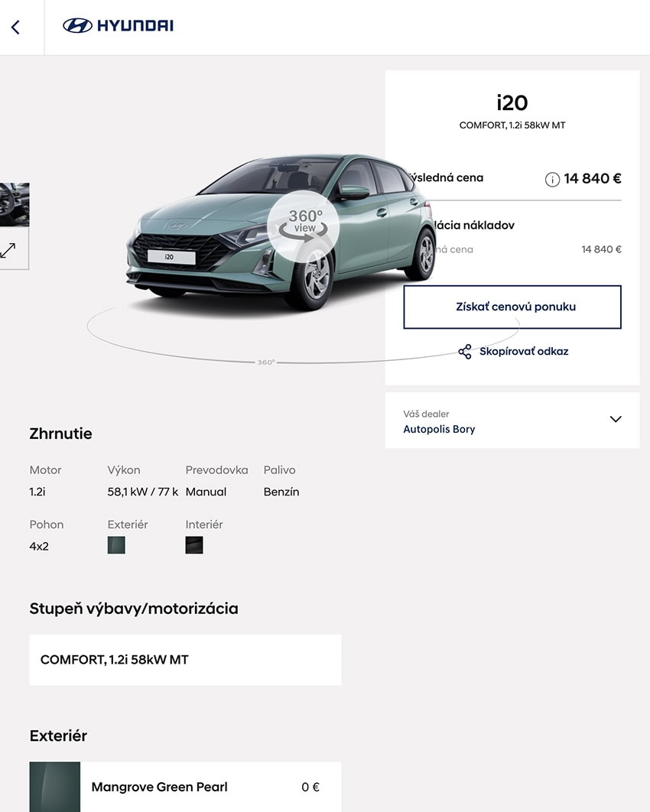Open the Autopolis Bory dealer selector
Viewport: 650px width, 812px height.
tap(512, 421)
